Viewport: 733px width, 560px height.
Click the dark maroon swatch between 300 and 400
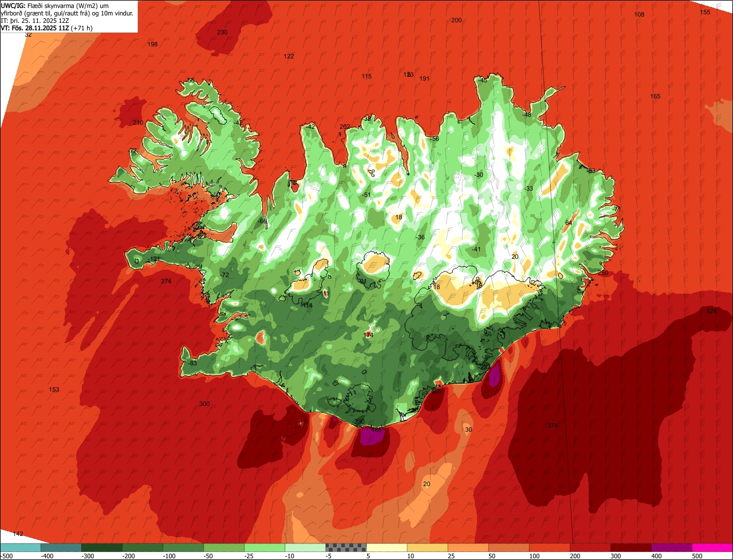pos(630,547)
